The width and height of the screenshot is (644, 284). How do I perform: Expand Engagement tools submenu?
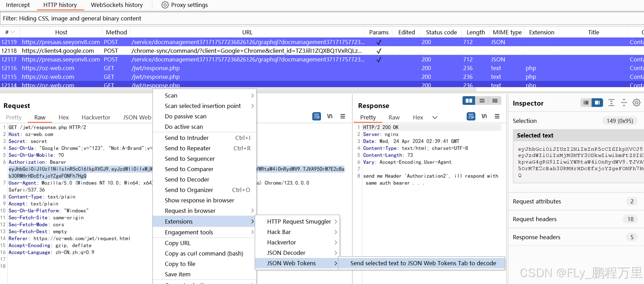pyautogui.click(x=252, y=232)
